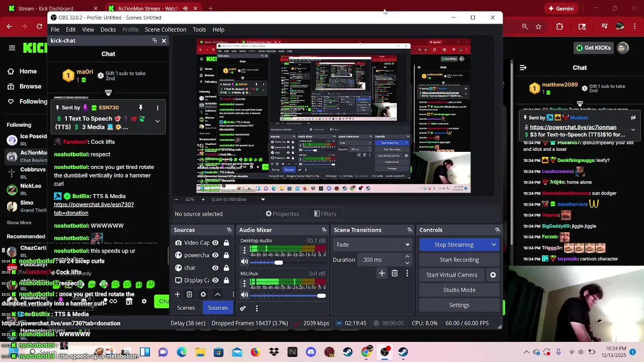The height and width of the screenshot is (362, 644).
Task: Open the Edit menu
Action: (x=70, y=30)
